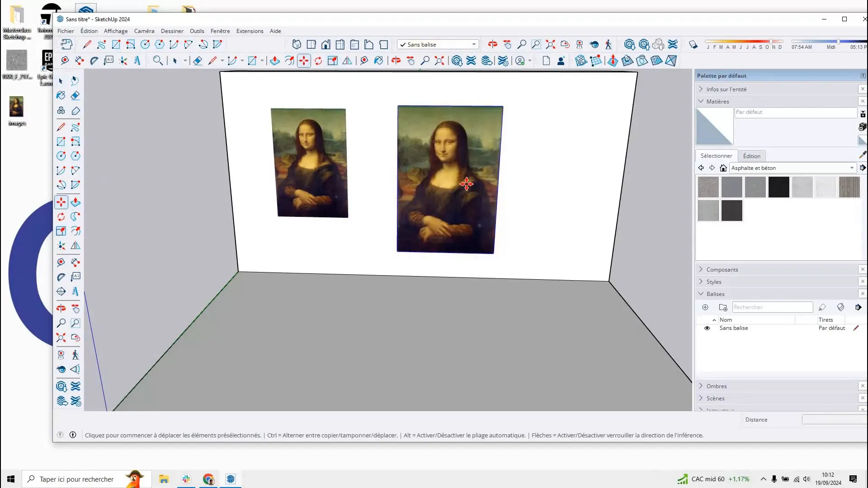This screenshot has height=488, width=868.
Task: Expand the Ombres panel
Action: [701, 386]
